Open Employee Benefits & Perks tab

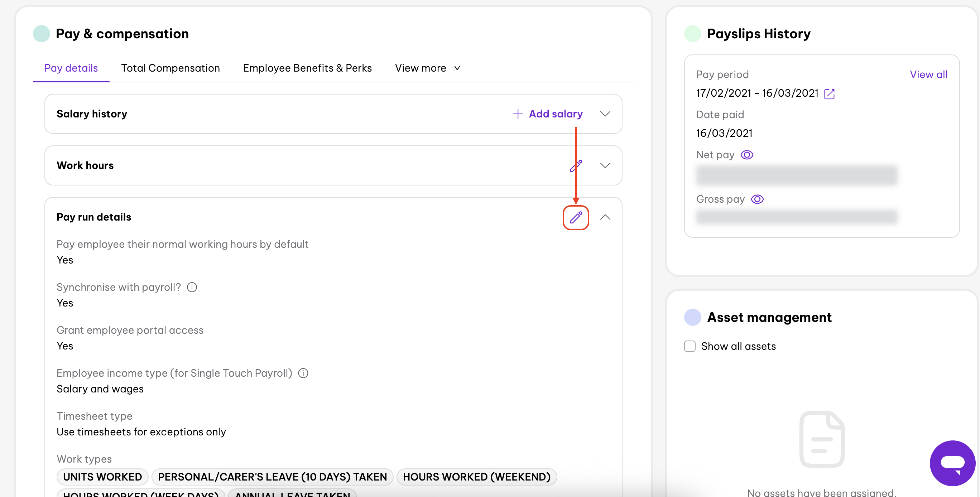pyautogui.click(x=307, y=68)
